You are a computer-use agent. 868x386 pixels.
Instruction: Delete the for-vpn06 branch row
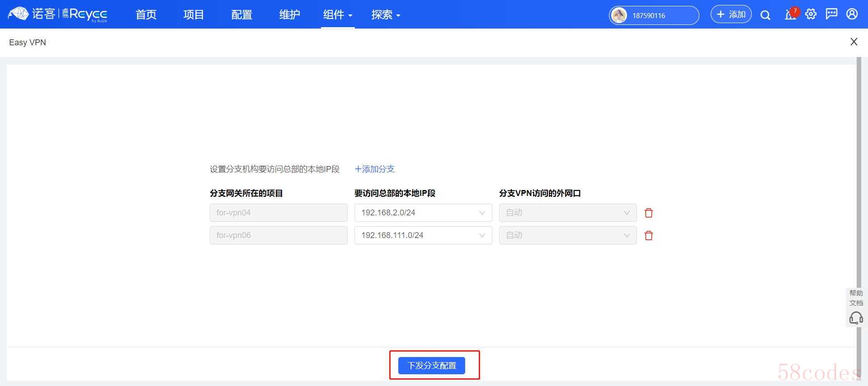click(649, 235)
